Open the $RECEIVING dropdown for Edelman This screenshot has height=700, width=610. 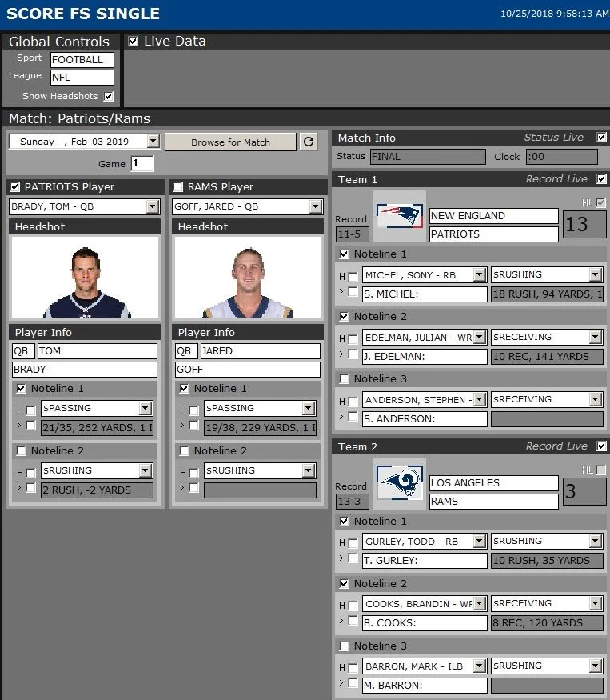click(596, 337)
